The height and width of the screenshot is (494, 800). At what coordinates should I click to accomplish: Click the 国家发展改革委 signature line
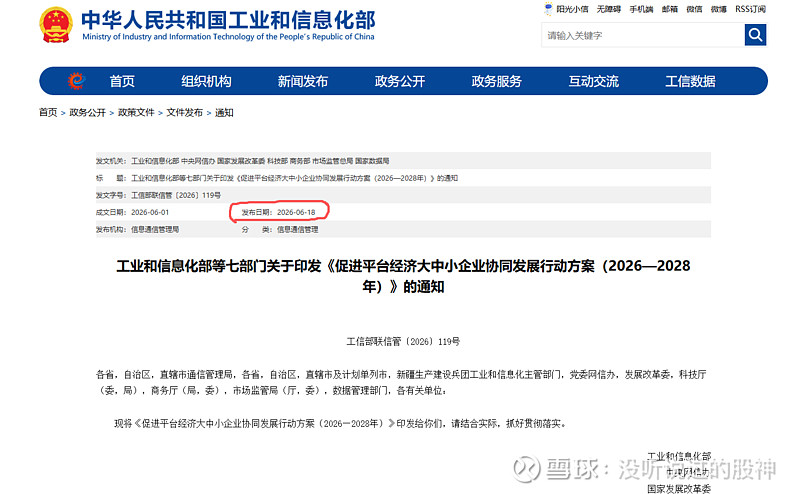[x=679, y=489]
